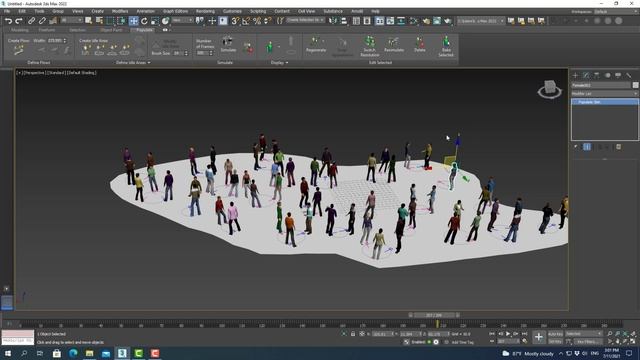The width and height of the screenshot is (640, 360).
Task: Open the Create command panel tab
Action: point(576,75)
